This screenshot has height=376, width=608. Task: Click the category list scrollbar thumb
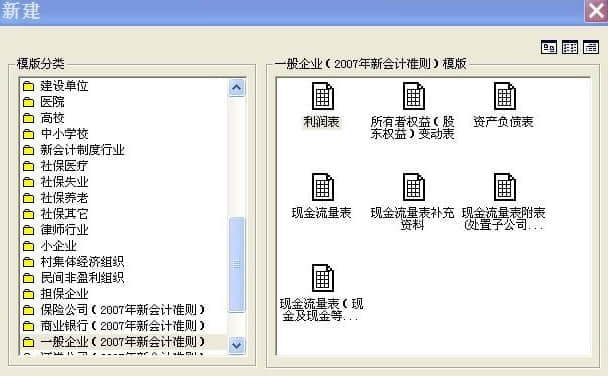pos(237,264)
